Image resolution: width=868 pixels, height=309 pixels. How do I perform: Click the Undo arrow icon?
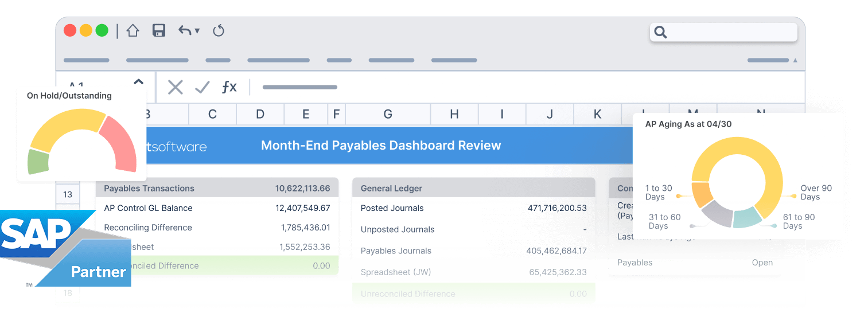click(184, 30)
